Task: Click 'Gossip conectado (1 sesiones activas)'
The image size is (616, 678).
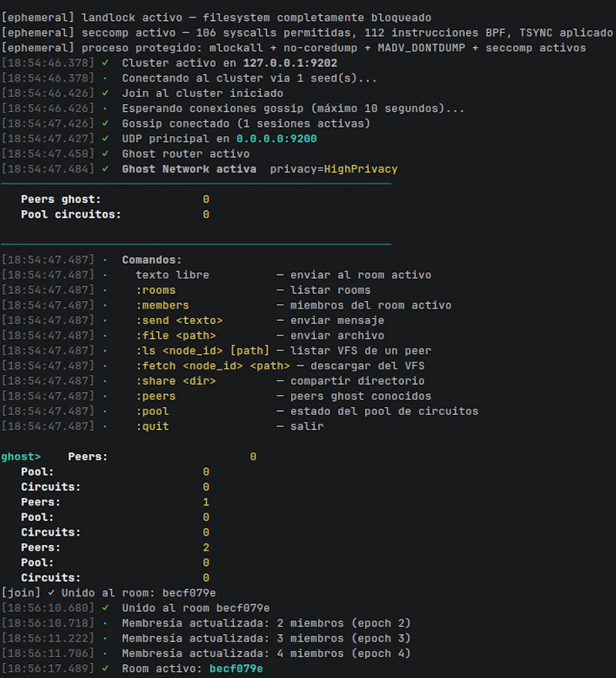Action: point(246,124)
